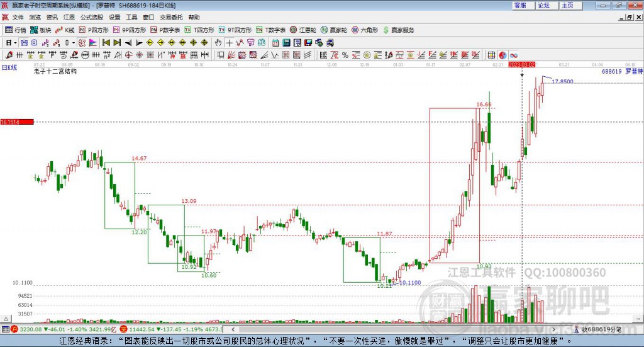Image resolution: width=644 pixels, height=347 pixels.
Task: Click the highlighted 2023-03-02 date marker
Action: click(521, 64)
